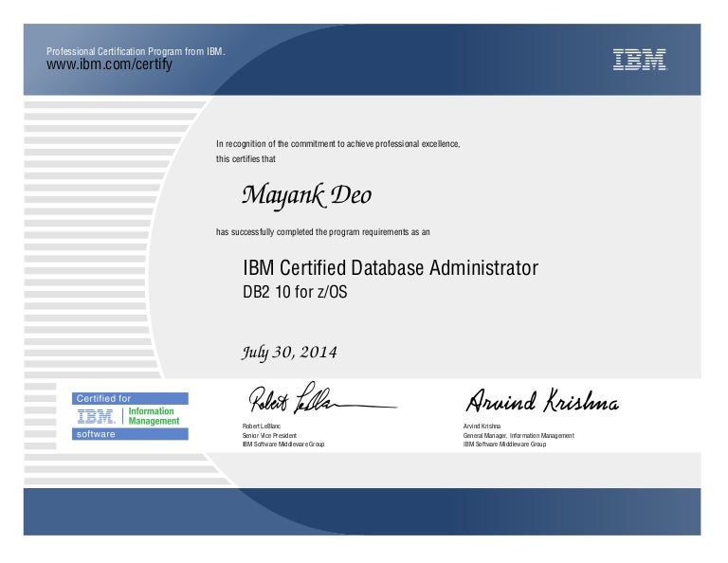The width and height of the screenshot is (728, 563).
Task: Click Arvind Krishna's handwritten signature
Action: coord(540,403)
